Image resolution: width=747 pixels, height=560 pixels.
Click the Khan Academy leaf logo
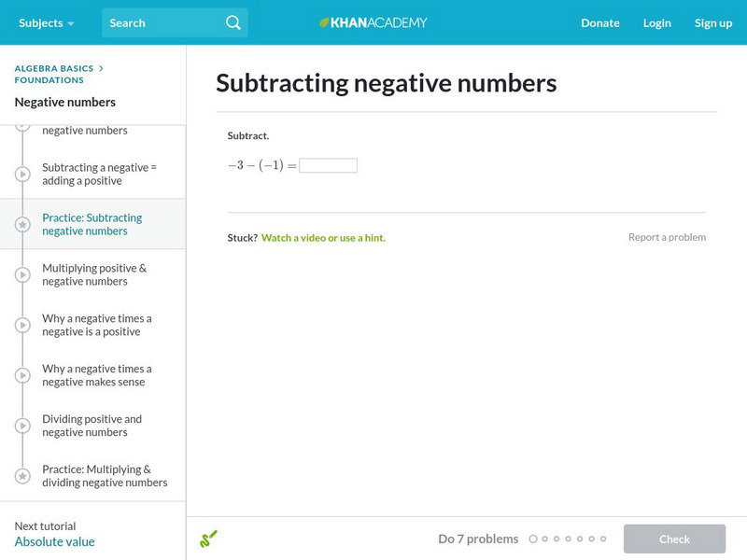(x=325, y=22)
